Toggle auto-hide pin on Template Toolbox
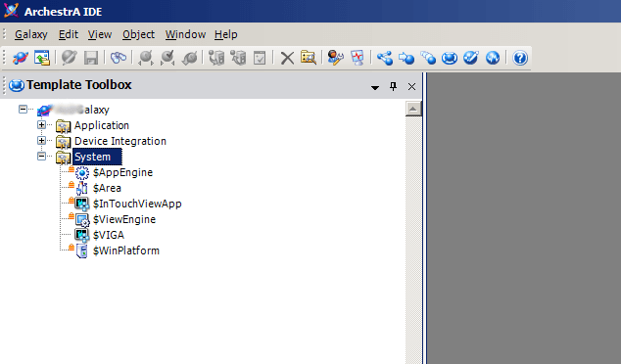Screen dimensions: 621x364 394,87
